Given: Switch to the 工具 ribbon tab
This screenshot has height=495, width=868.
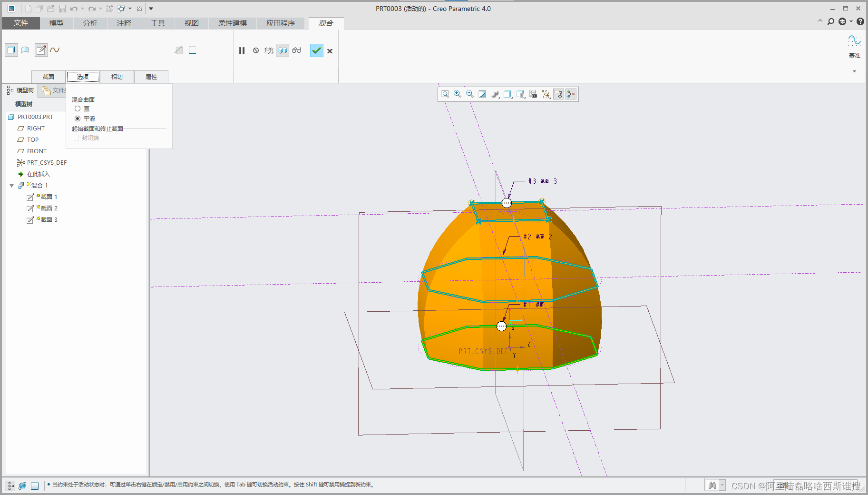Looking at the screenshot, I should [x=158, y=23].
